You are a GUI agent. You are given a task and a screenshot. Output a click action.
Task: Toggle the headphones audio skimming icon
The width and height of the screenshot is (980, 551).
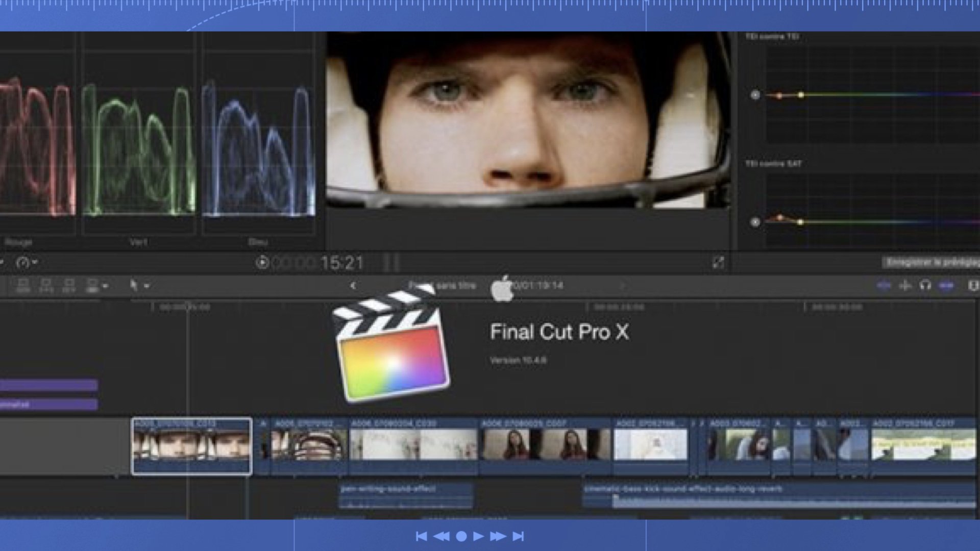click(925, 286)
